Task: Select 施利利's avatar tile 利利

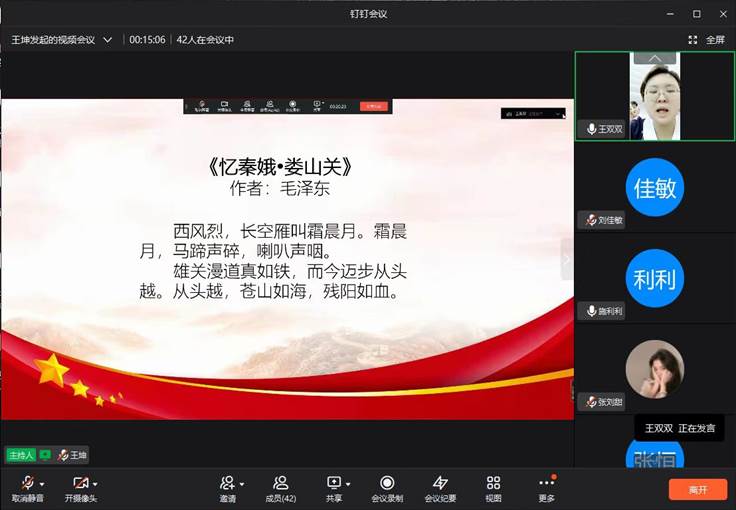Action: 655,278
